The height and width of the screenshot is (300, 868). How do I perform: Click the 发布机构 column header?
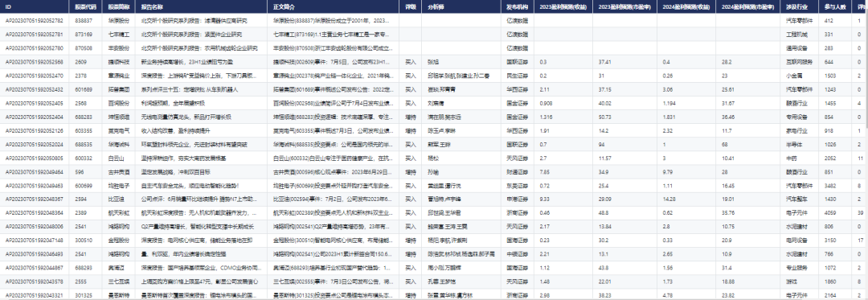[517, 7]
